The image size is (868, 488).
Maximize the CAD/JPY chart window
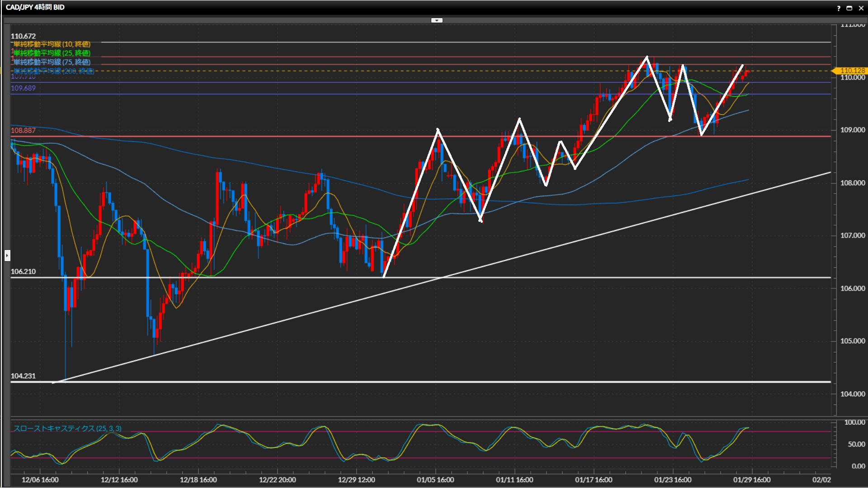click(849, 8)
